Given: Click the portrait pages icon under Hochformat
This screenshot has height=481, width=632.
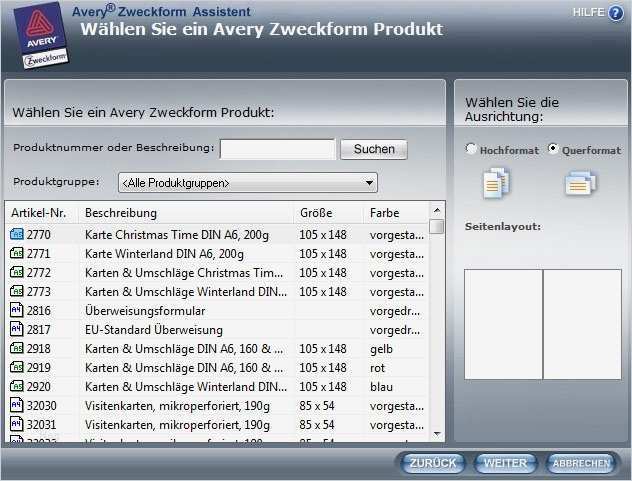Looking at the screenshot, I should coord(497,183).
